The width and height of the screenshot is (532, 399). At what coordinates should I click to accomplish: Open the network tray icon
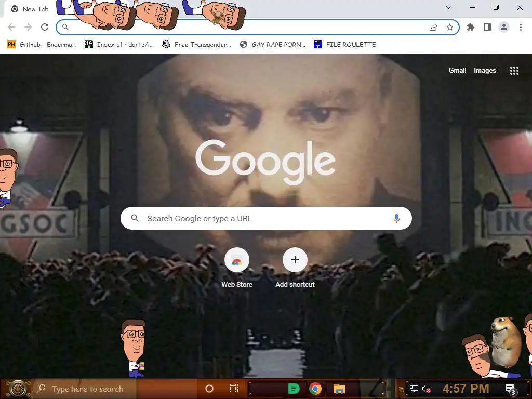pyautogui.click(x=414, y=389)
